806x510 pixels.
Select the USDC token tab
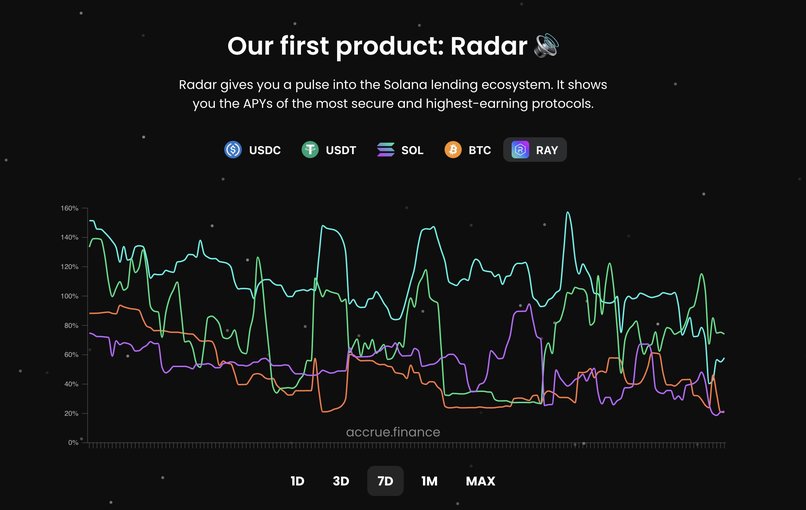(253, 150)
